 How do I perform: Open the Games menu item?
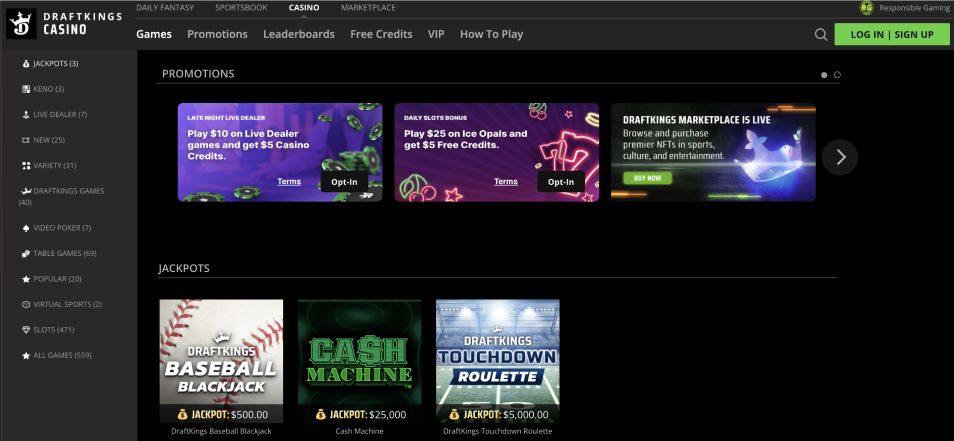[154, 34]
